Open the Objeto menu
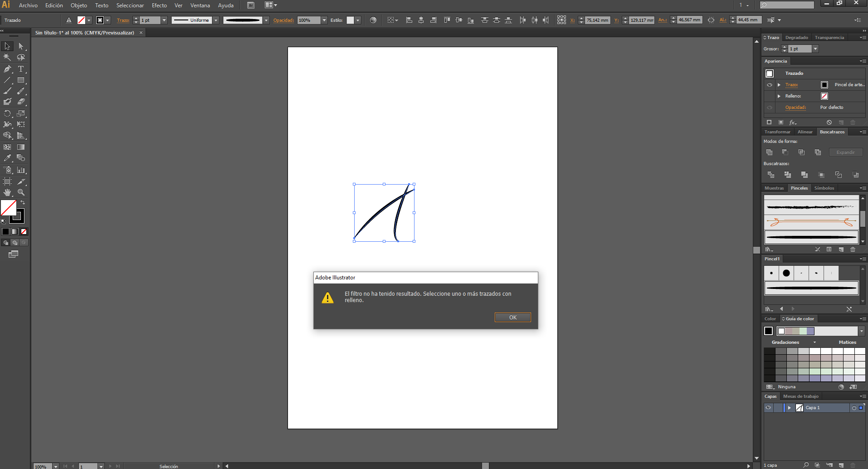Viewport: 868px width, 469px height. (x=79, y=5)
